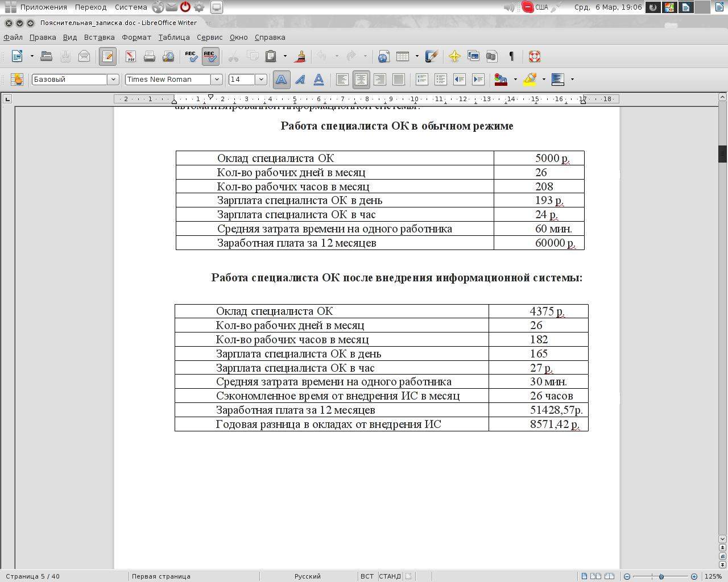Open the Вставка menu

[x=99, y=37]
